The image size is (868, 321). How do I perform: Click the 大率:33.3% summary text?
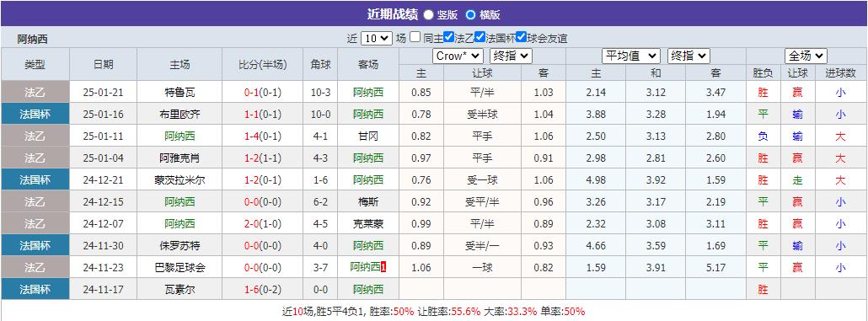(x=511, y=311)
